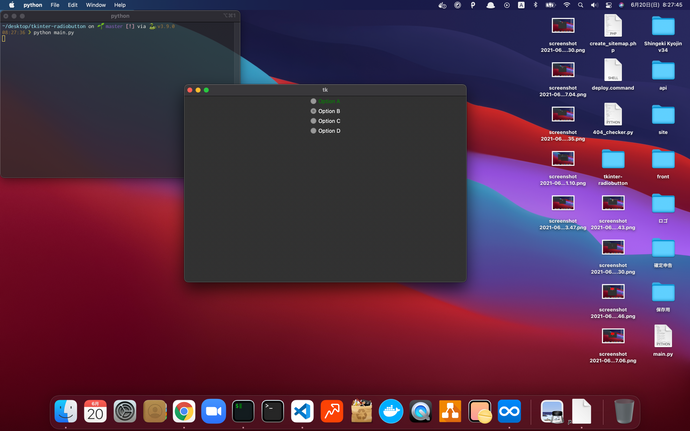Launch Visual Studio Code from the Dock
The height and width of the screenshot is (431, 690).
302,411
